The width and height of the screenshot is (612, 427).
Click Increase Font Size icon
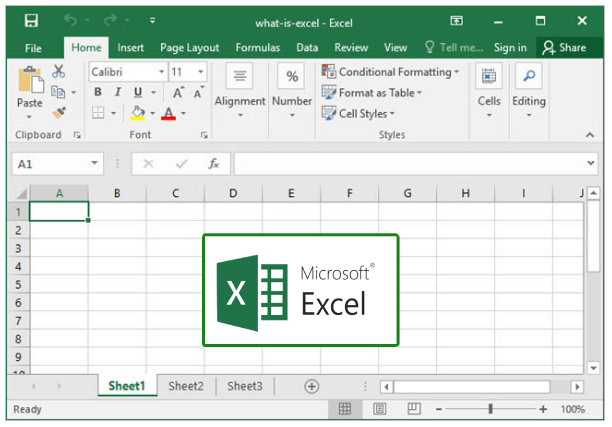coord(178,92)
